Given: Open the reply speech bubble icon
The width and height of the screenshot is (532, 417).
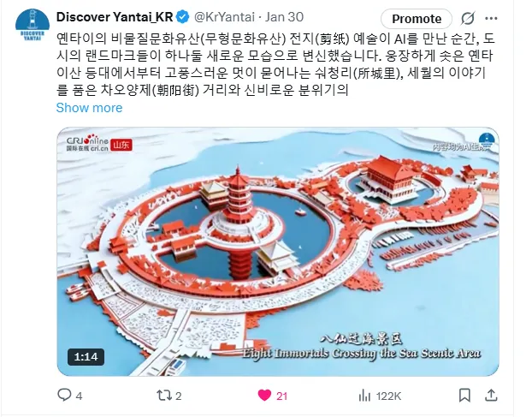Looking at the screenshot, I should [x=64, y=395].
